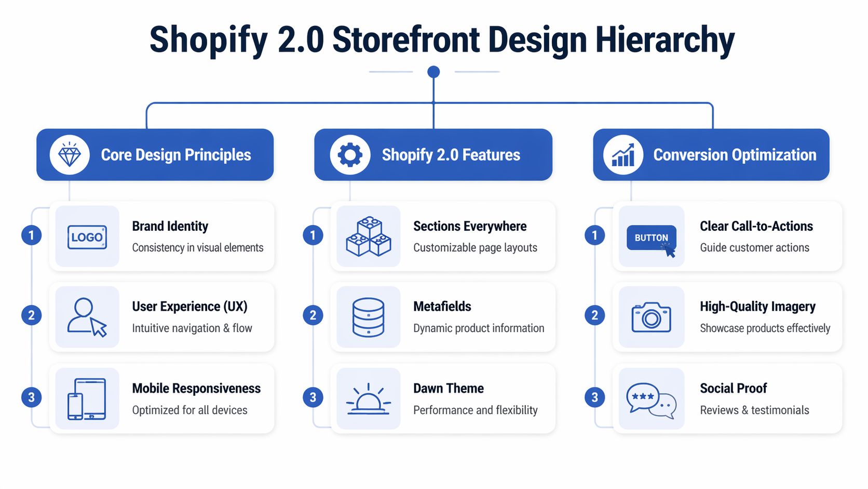Click the Mobile Responsiveness heading
868x489 pixels.
point(196,388)
